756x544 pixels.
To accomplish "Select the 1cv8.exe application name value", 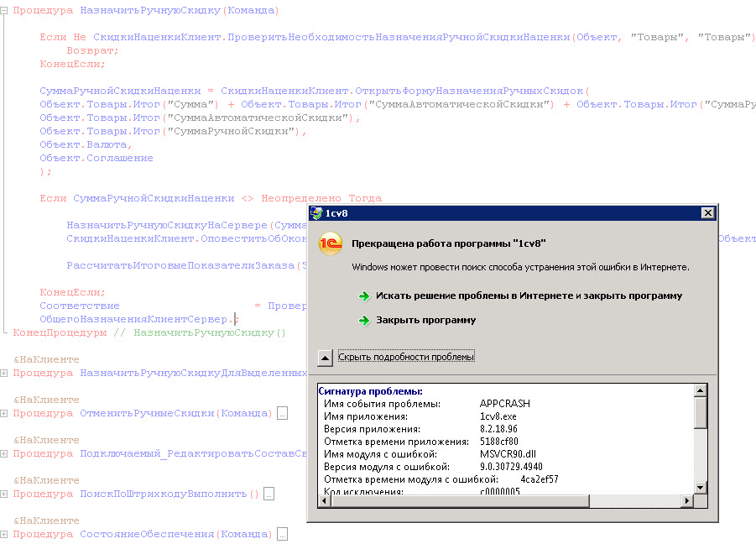I will [x=498, y=416].
